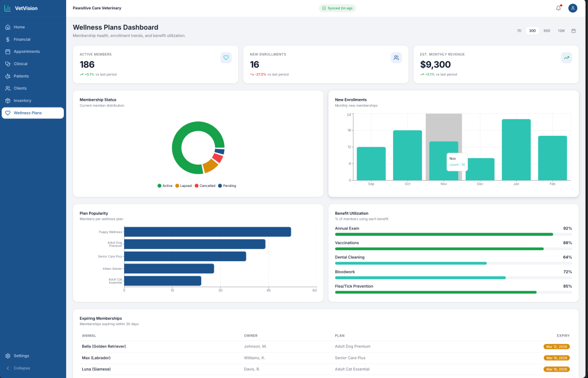Click the Dental Cleaning utilization bar
Viewport: 588px width, 378px height.
(x=410, y=263)
